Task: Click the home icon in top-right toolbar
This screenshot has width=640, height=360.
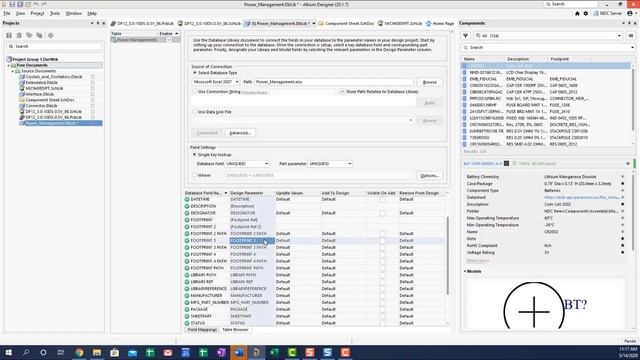Action: pyautogui.click(x=577, y=13)
